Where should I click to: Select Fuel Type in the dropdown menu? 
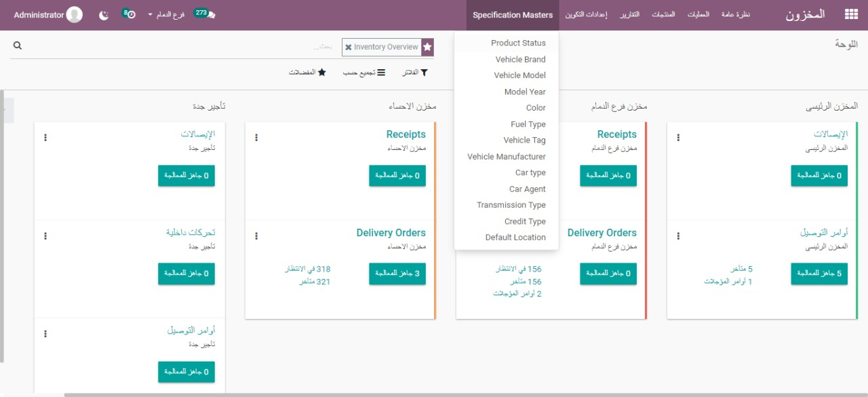coord(528,124)
